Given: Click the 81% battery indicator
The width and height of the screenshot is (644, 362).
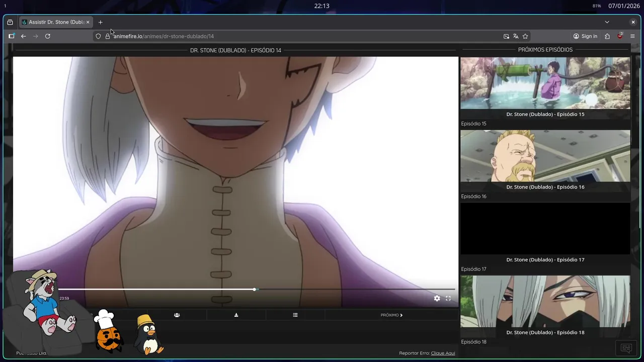Looking at the screenshot, I should pos(597,6).
